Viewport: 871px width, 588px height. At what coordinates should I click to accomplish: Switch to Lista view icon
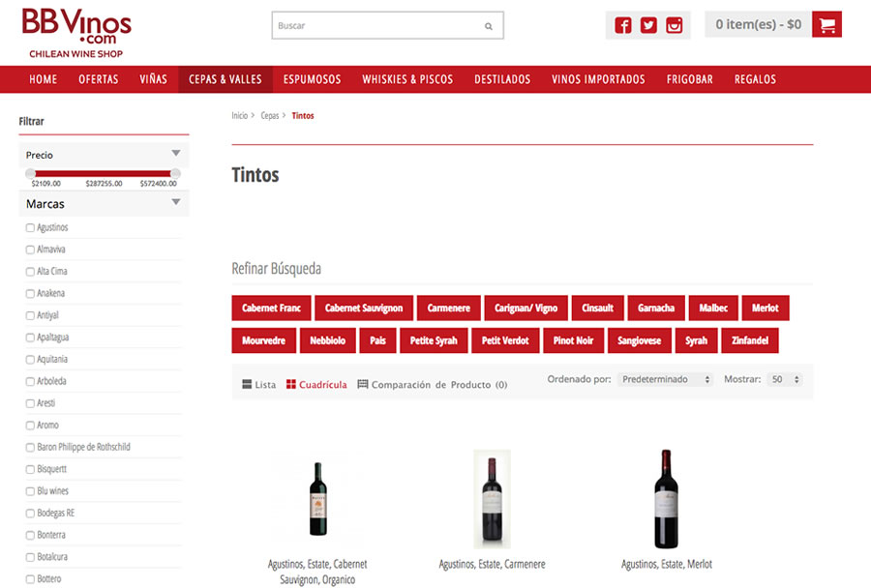[x=247, y=384]
